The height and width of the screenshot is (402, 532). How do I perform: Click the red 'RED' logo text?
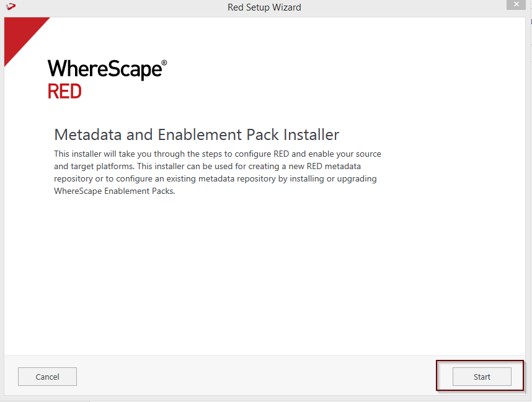tap(64, 91)
